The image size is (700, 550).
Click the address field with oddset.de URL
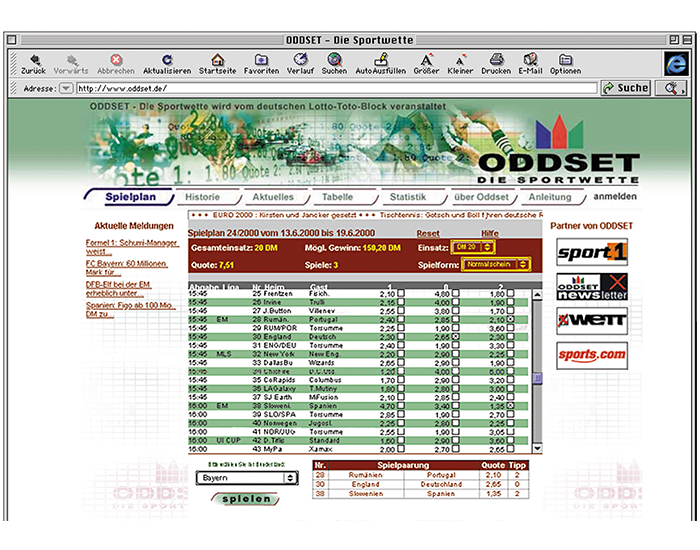pos(336,88)
